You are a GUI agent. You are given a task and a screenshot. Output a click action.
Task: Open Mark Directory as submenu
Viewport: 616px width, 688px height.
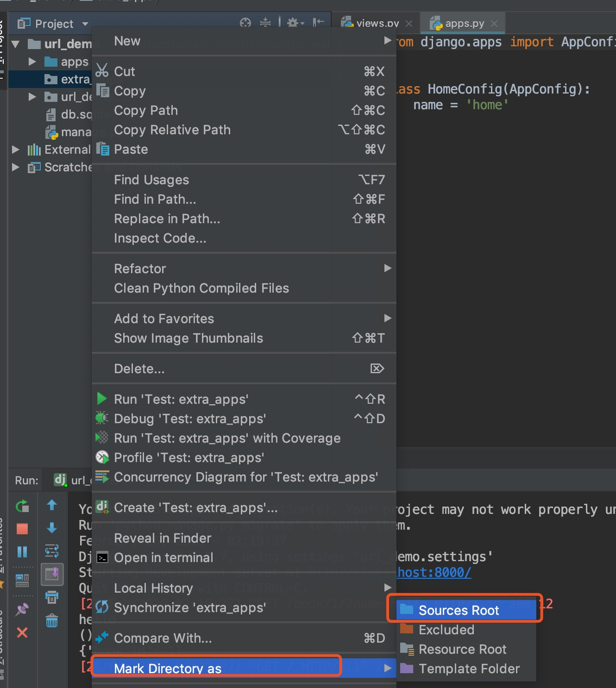[x=244, y=669]
